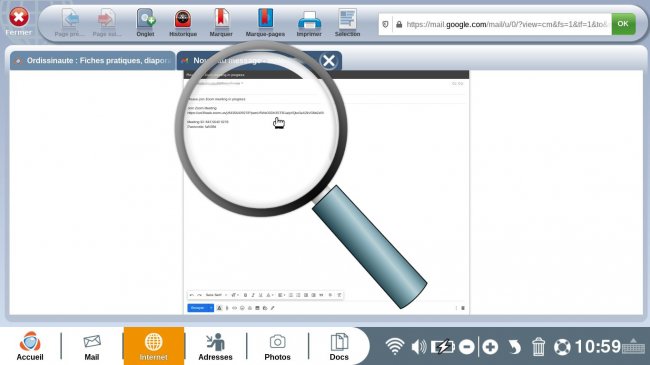Open the Historique icon
The image size is (650, 365).
click(x=183, y=23)
